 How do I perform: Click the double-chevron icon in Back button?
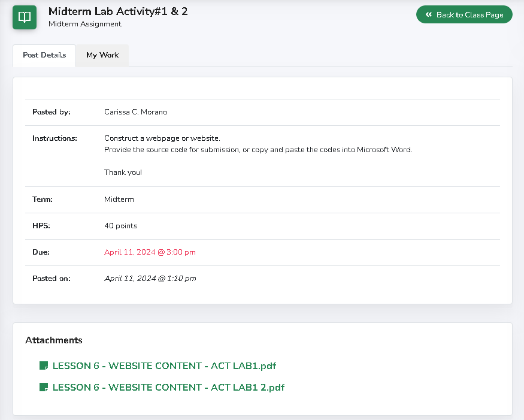[429, 15]
